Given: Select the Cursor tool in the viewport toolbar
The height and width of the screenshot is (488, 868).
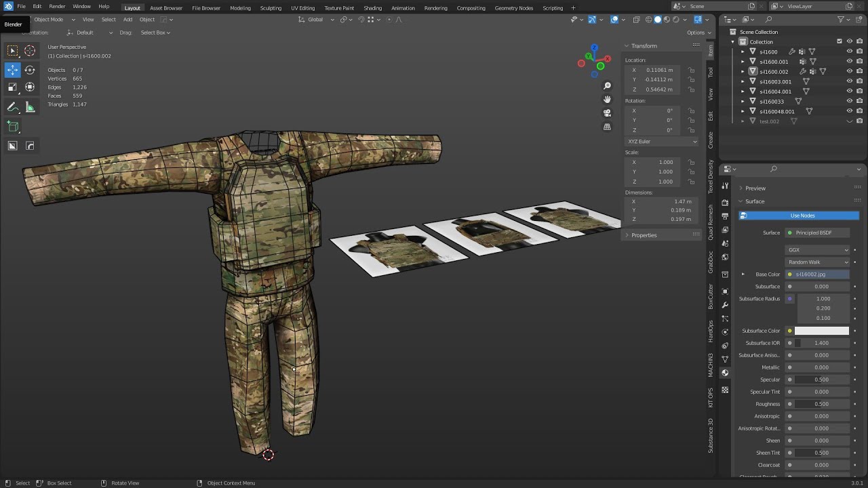Looking at the screenshot, I should click(30, 51).
